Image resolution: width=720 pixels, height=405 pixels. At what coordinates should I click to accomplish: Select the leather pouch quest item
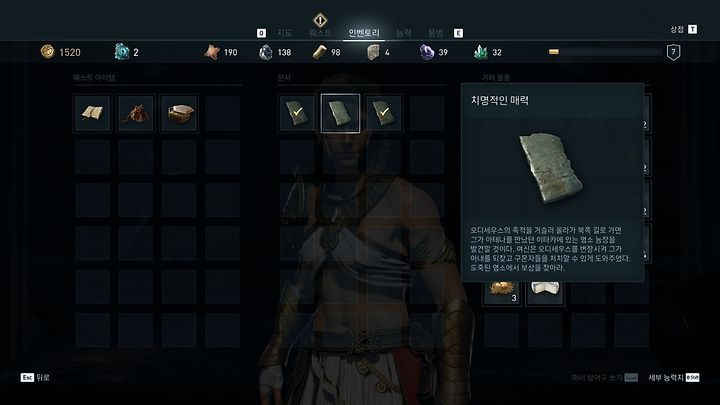[135, 113]
